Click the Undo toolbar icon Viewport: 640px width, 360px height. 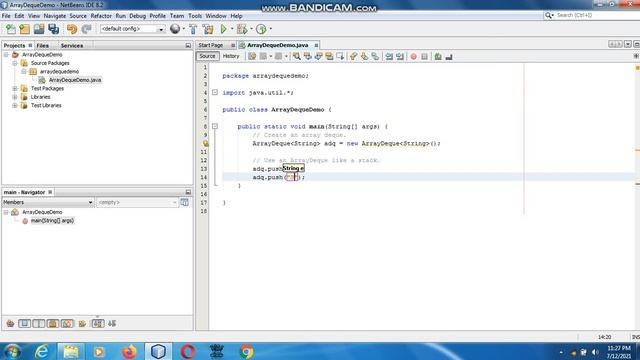click(x=72, y=29)
